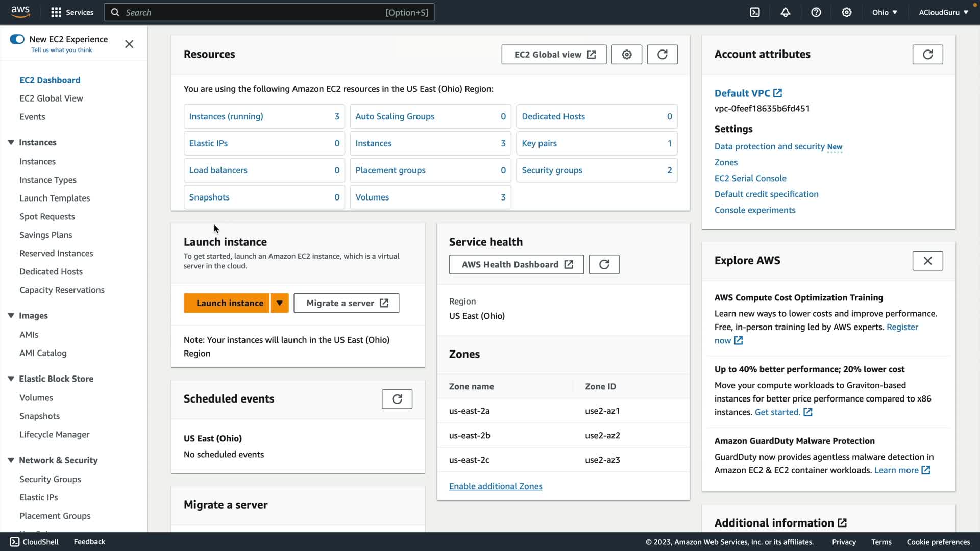This screenshot has height=551, width=980.
Task: Click Enable additional Zones link
Action: (495, 486)
